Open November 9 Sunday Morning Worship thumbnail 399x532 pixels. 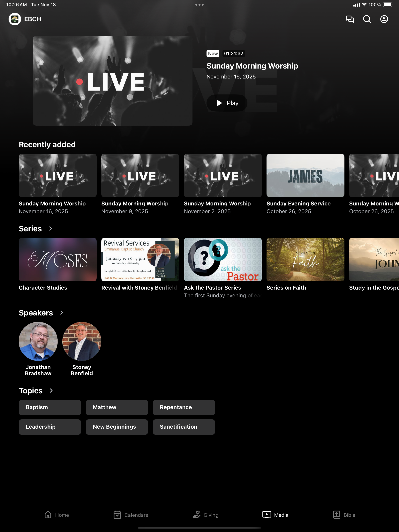140,175
